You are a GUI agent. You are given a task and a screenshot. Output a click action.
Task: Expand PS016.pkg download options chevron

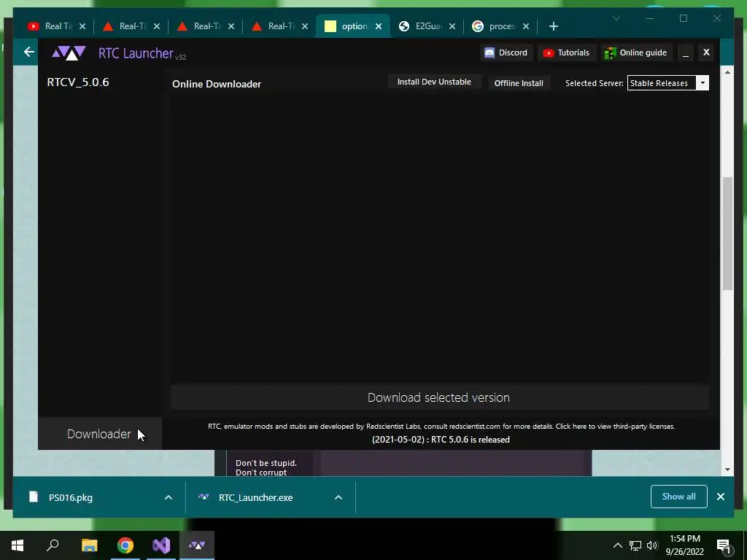pyautogui.click(x=169, y=497)
